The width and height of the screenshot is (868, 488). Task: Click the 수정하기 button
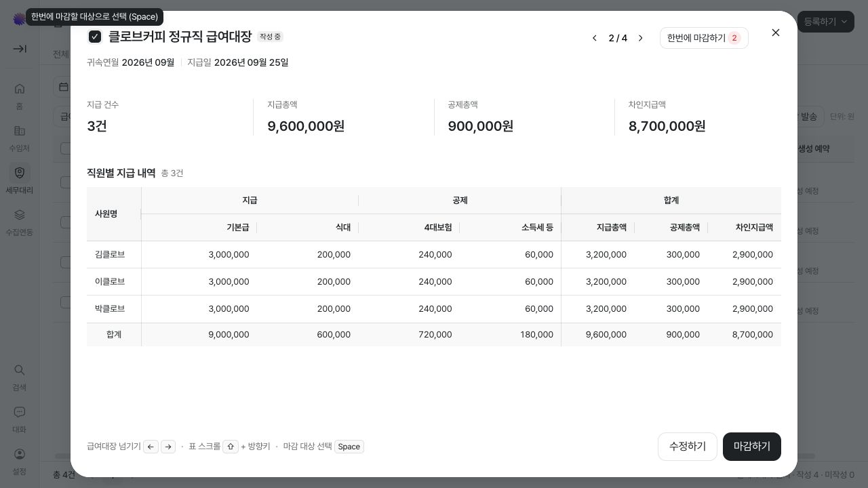(x=688, y=447)
